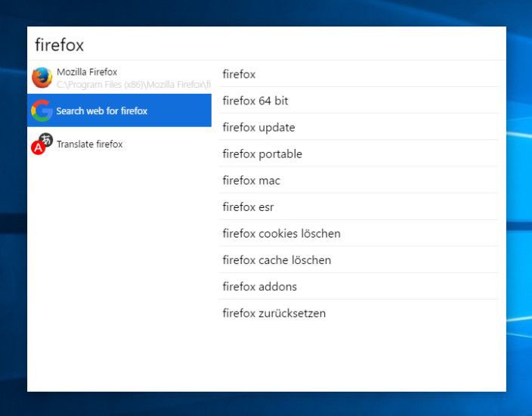This screenshot has height=416, width=532.
Task: Click the Firefox program file path
Action: [134, 84]
